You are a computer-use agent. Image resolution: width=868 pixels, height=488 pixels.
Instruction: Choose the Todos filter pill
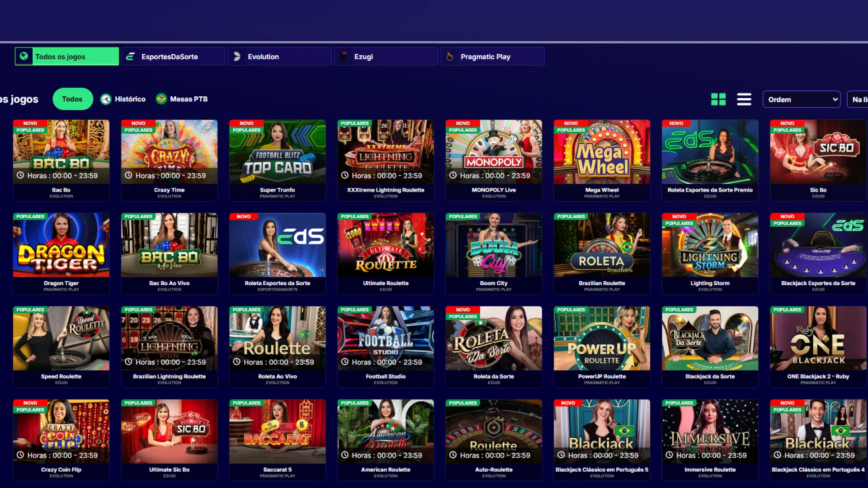[x=72, y=99]
